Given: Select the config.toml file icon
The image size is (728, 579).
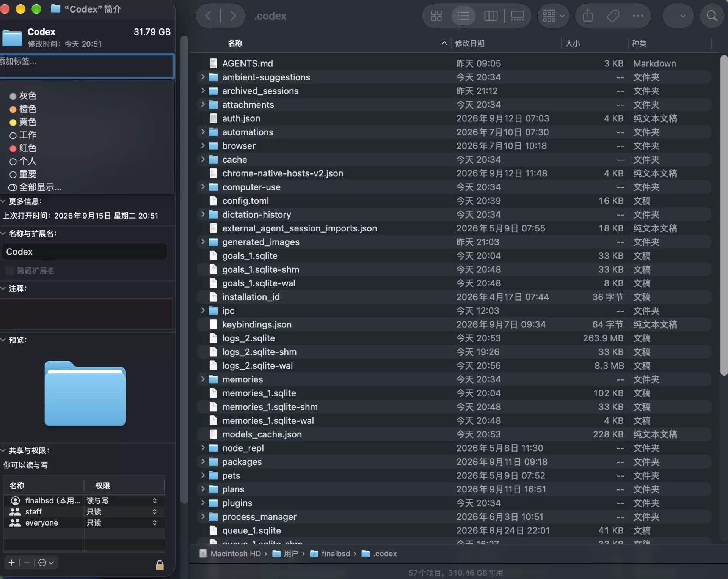Looking at the screenshot, I should click(x=213, y=201).
